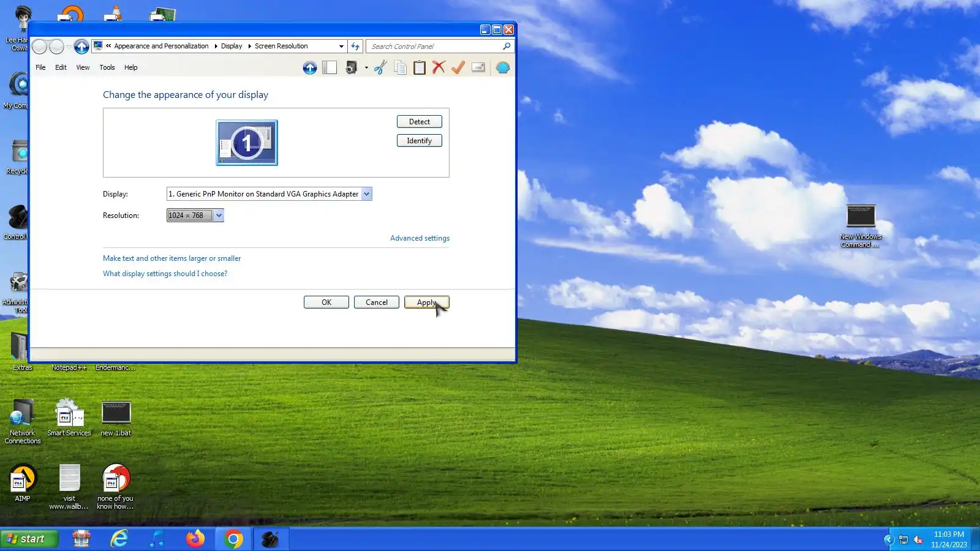
Task: Launch Firefox from the taskbar
Action: point(195,539)
